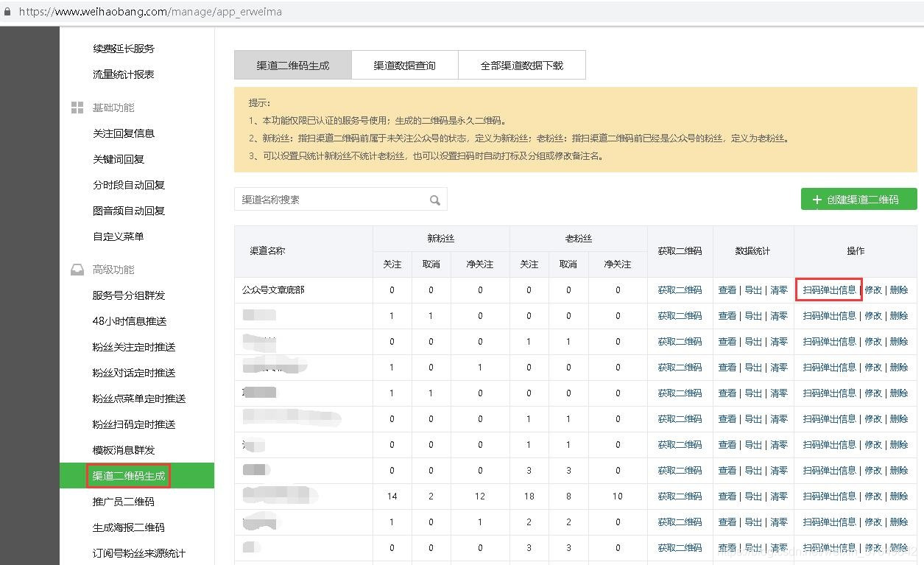Click the lock icon in address bar
The height and width of the screenshot is (565, 924).
click(x=7, y=12)
